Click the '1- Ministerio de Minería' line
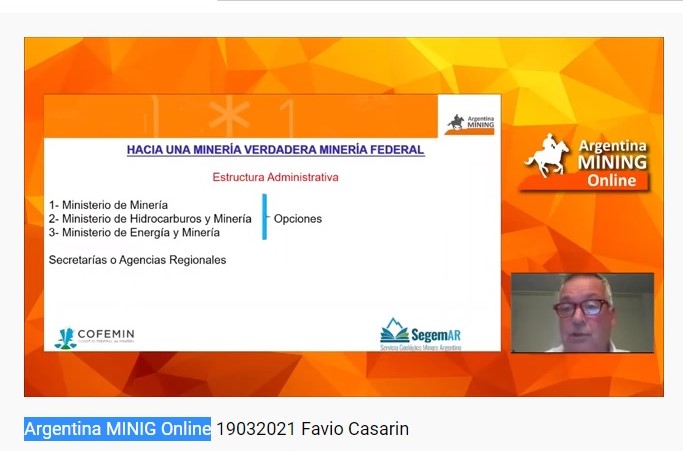The image size is (683, 451). click(x=108, y=205)
